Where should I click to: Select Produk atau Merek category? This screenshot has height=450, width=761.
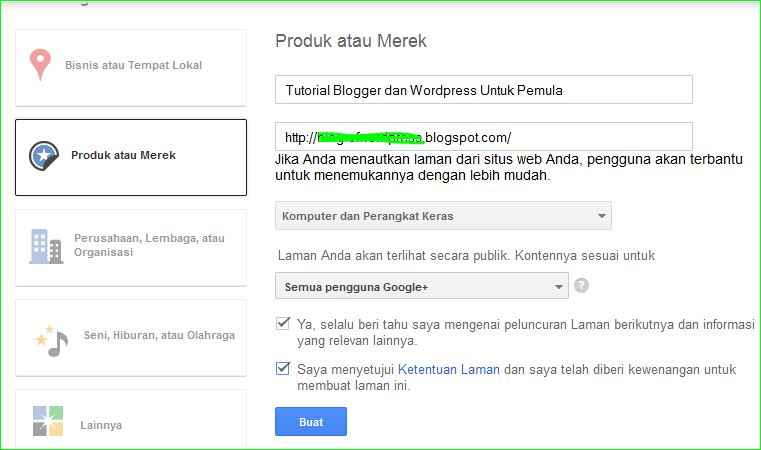pyautogui.click(x=131, y=158)
